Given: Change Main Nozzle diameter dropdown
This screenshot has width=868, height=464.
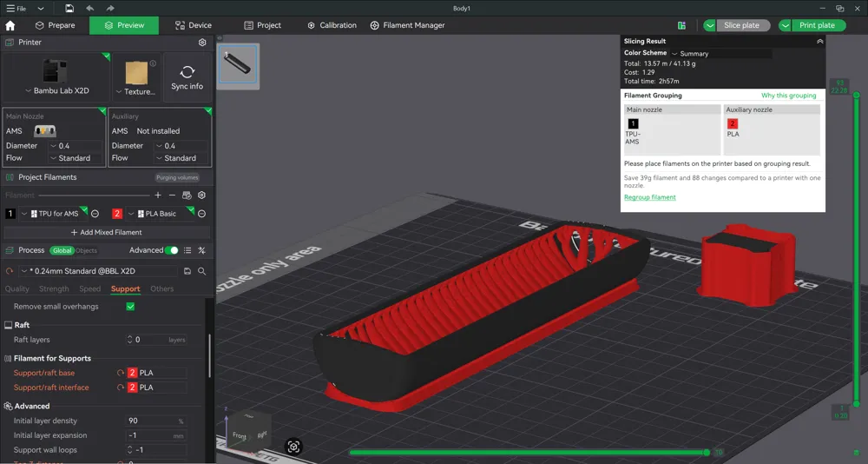Looking at the screenshot, I should point(76,146).
